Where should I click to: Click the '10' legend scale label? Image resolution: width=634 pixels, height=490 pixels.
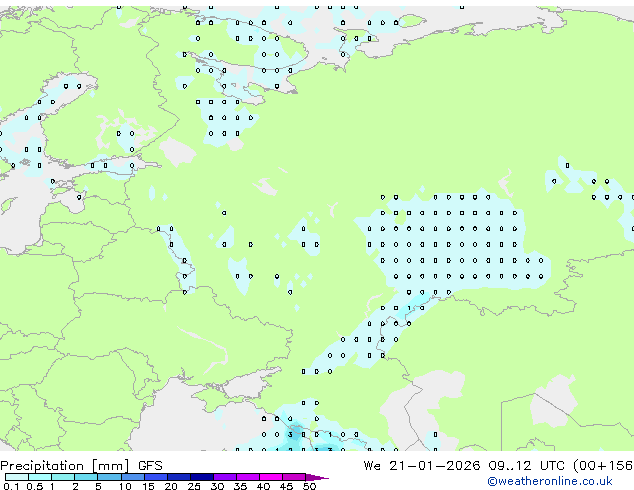click(125, 486)
